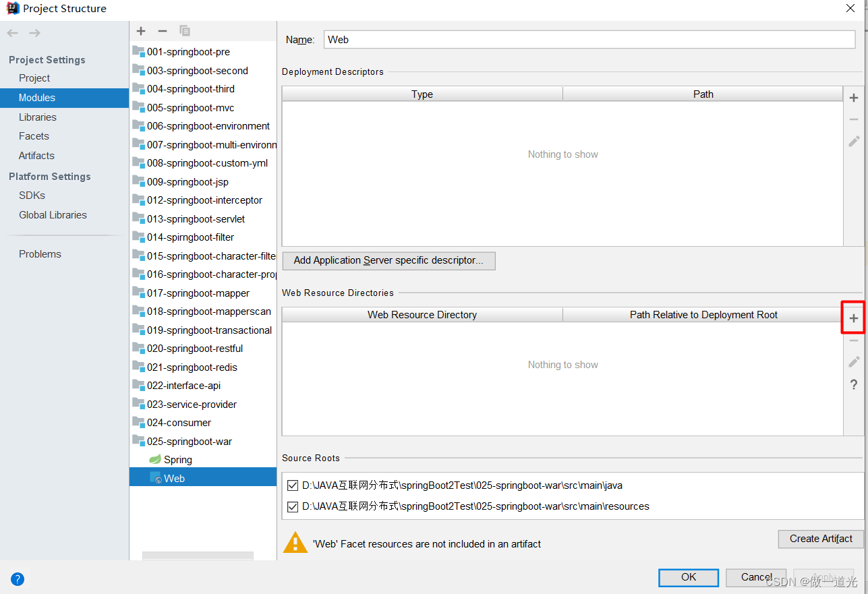Select the 001-springboot-pre module
868x594 pixels.
coord(189,51)
